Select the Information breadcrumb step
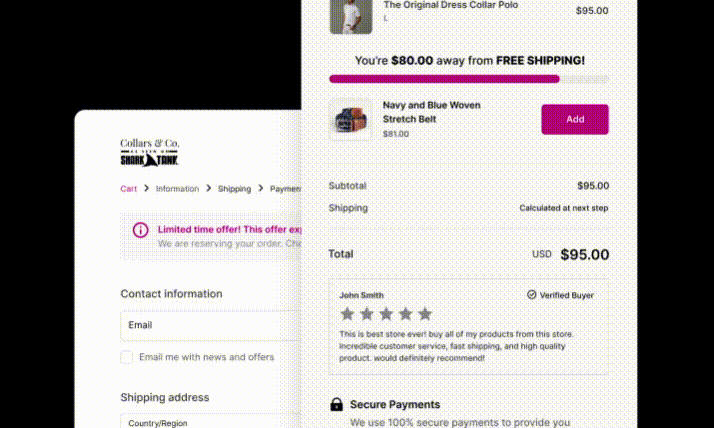Screen dimensions: 714x428 [x=177, y=189]
